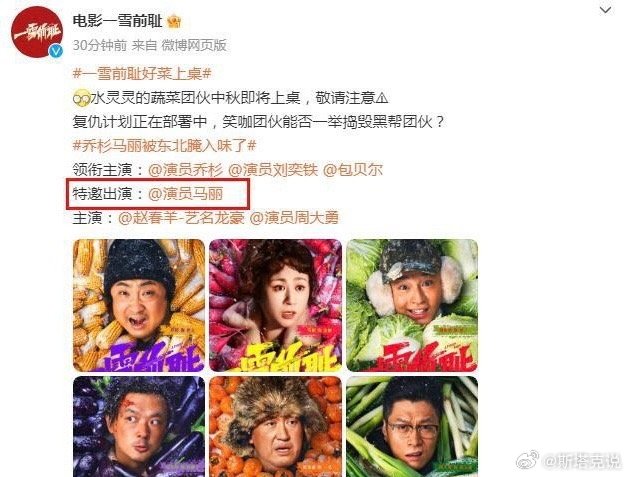Open the 电影一雪前耻 profile avatar
628x477 pixels.
(37, 32)
